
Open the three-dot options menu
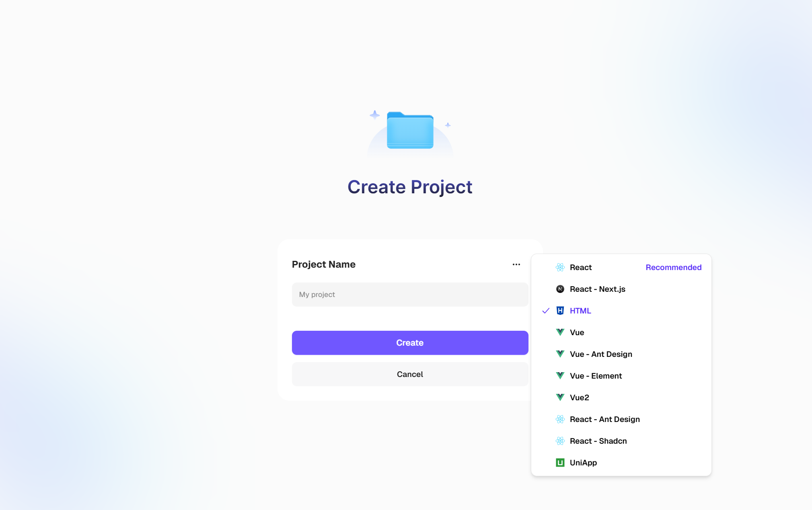[x=516, y=264]
